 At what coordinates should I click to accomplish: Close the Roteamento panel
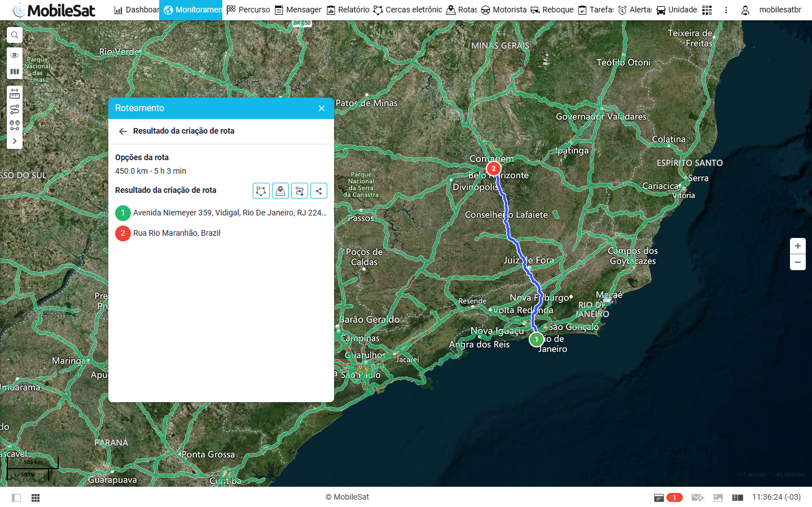pyautogui.click(x=322, y=108)
